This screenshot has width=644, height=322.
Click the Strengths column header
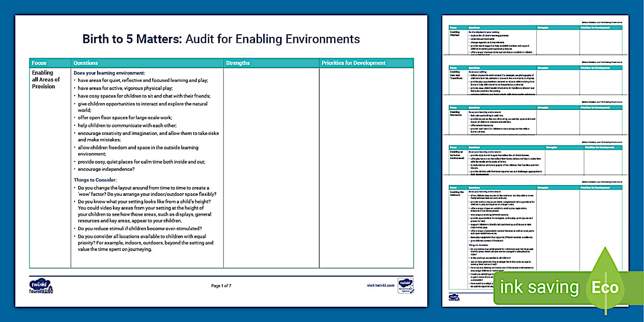237,63
